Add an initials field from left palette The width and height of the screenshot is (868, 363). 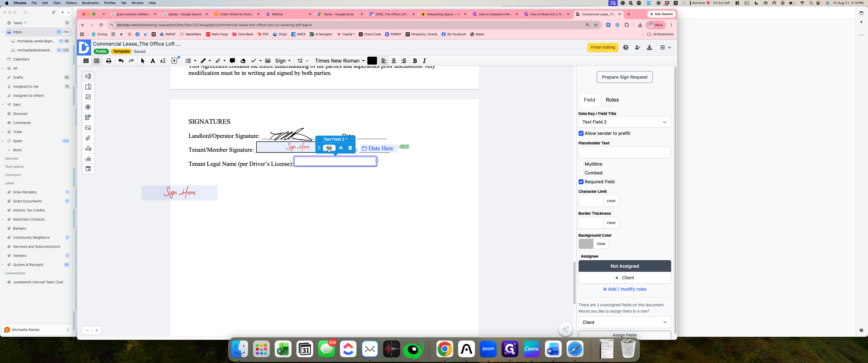coord(88,158)
